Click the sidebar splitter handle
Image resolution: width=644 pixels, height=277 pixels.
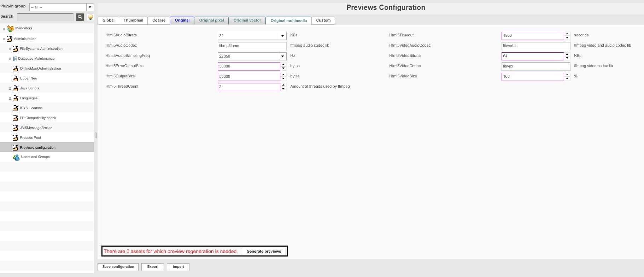point(96,135)
